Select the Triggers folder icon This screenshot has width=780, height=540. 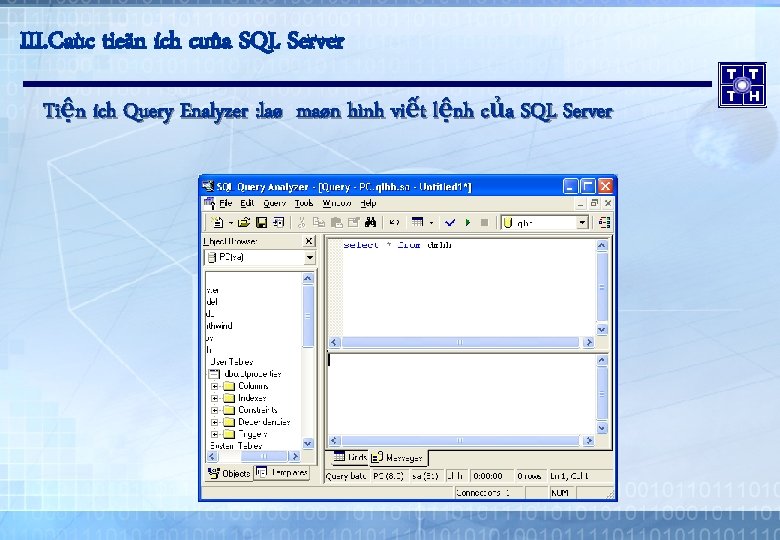tap(229, 434)
